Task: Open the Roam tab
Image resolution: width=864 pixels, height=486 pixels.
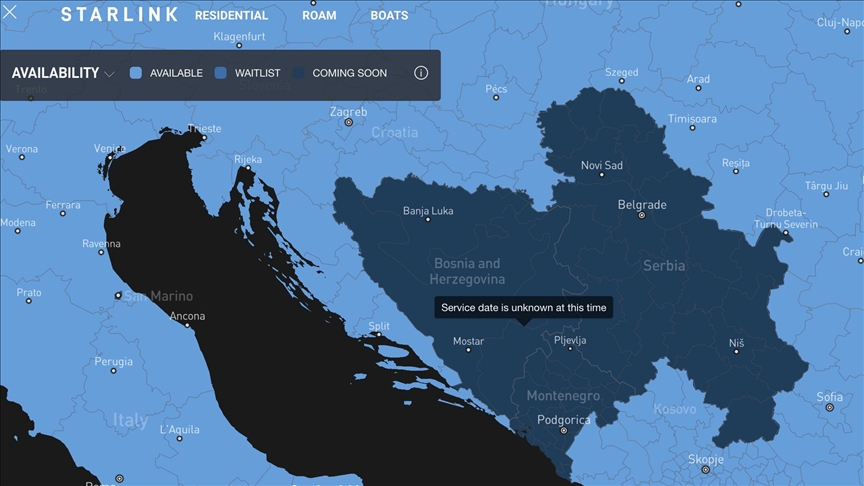Action: pyautogui.click(x=319, y=15)
